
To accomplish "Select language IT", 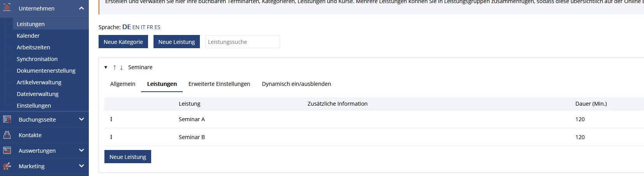I will pyautogui.click(x=143, y=27).
